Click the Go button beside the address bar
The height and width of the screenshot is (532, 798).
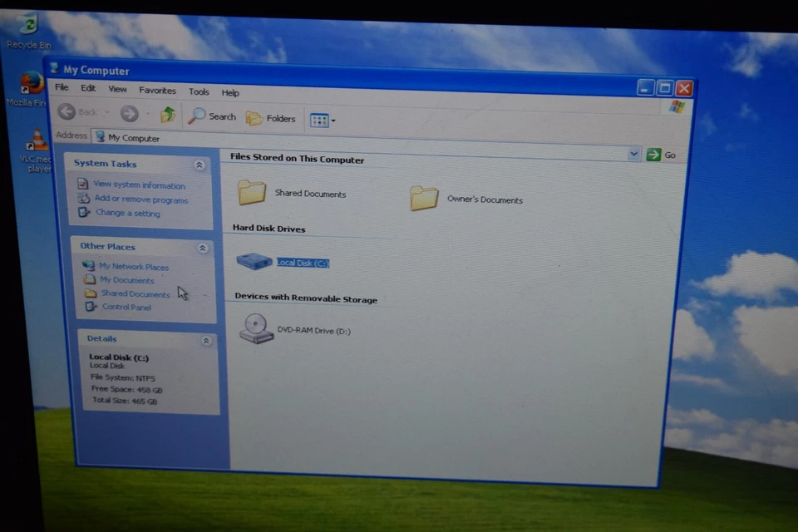click(663, 155)
